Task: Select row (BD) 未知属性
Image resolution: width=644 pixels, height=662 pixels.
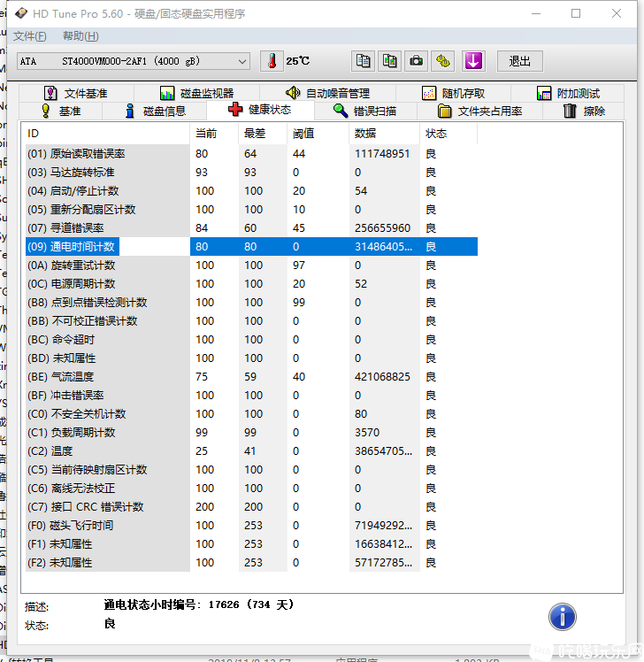Action: (x=251, y=358)
